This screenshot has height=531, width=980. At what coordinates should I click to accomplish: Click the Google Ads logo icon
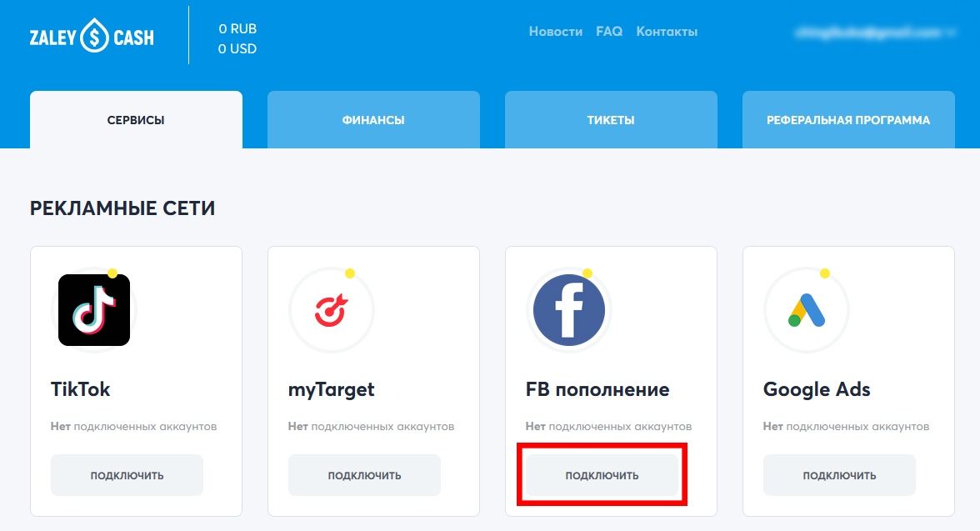(x=807, y=310)
